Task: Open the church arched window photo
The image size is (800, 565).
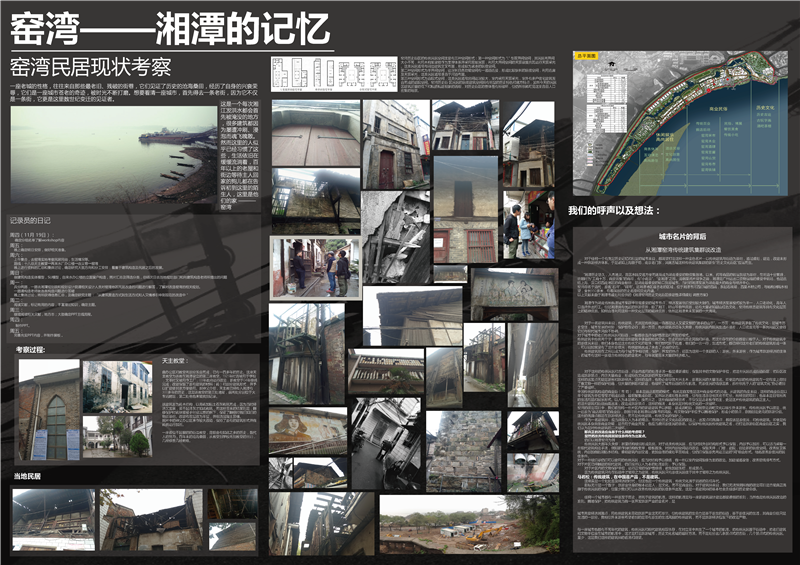Action: pos(49,410)
